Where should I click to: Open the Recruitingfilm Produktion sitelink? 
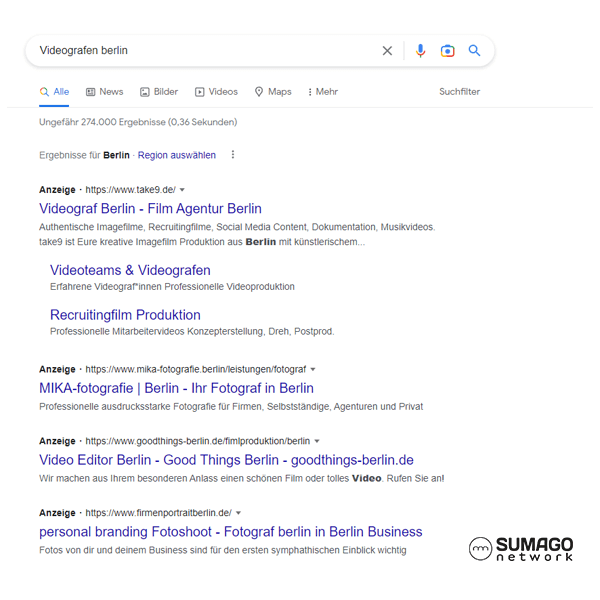point(125,315)
